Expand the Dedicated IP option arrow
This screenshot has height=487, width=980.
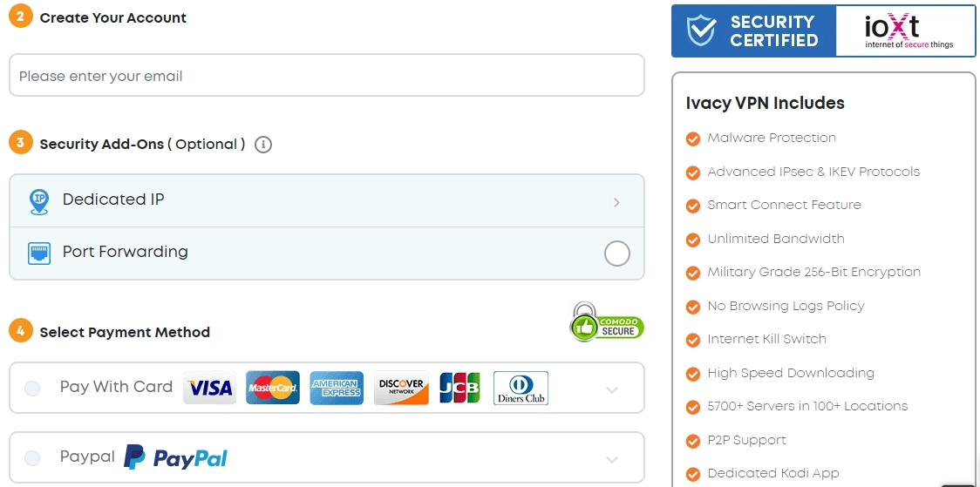coord(616,202)
